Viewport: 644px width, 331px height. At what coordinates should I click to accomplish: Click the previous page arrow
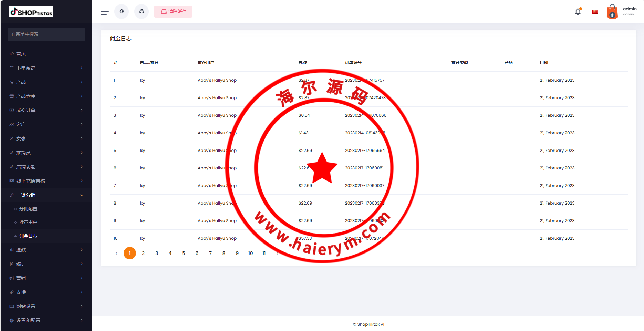pyautogui.click(x=116, y=253)
